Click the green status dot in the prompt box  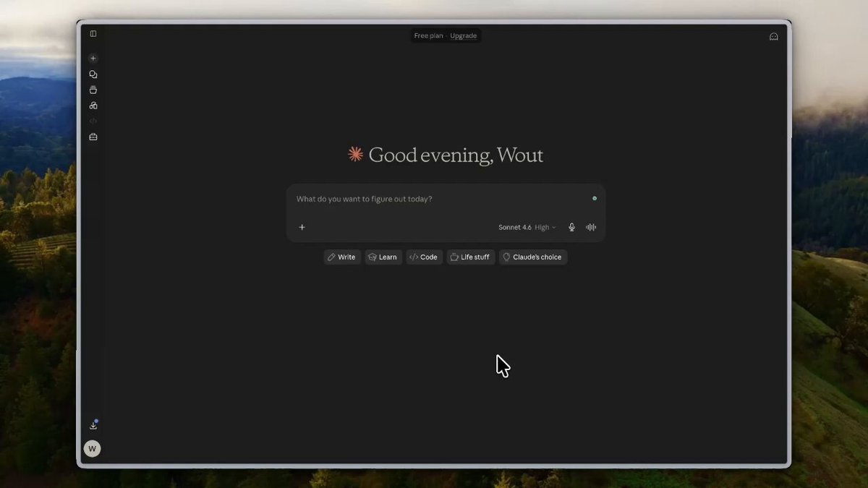click(595, 198)
